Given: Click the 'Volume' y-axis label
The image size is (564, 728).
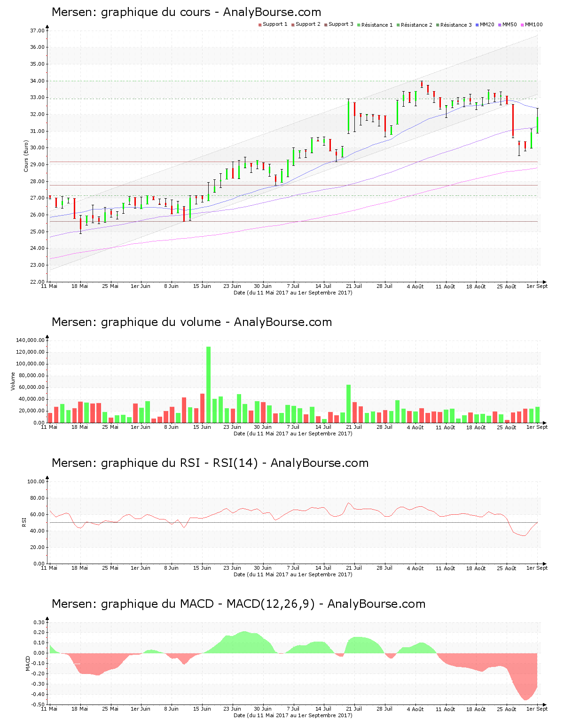Looking at the screenshot, I should (13, 381).
